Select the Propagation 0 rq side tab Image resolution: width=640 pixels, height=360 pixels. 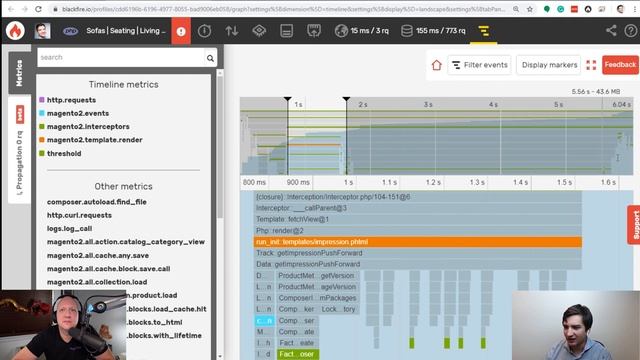pos(19,149)
